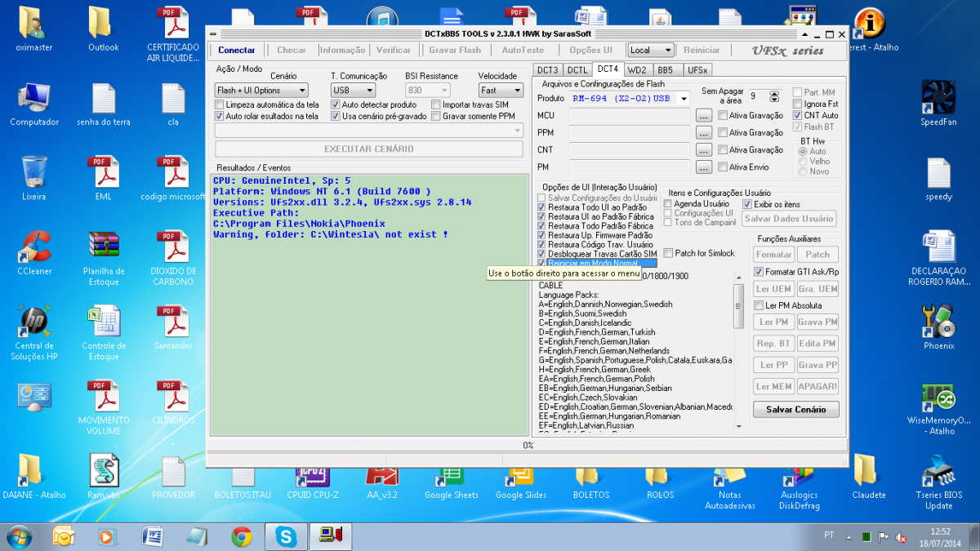Switch to the DCT3 tab
Screen dimensions: 980x551
pyautogui.click(x=547, y=70)
